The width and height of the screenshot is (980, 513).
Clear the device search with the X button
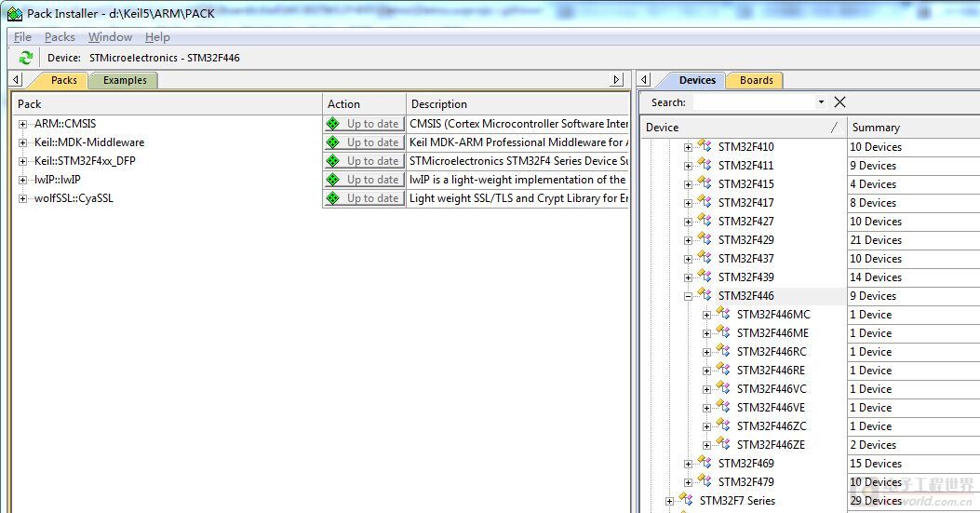[839, 102]
